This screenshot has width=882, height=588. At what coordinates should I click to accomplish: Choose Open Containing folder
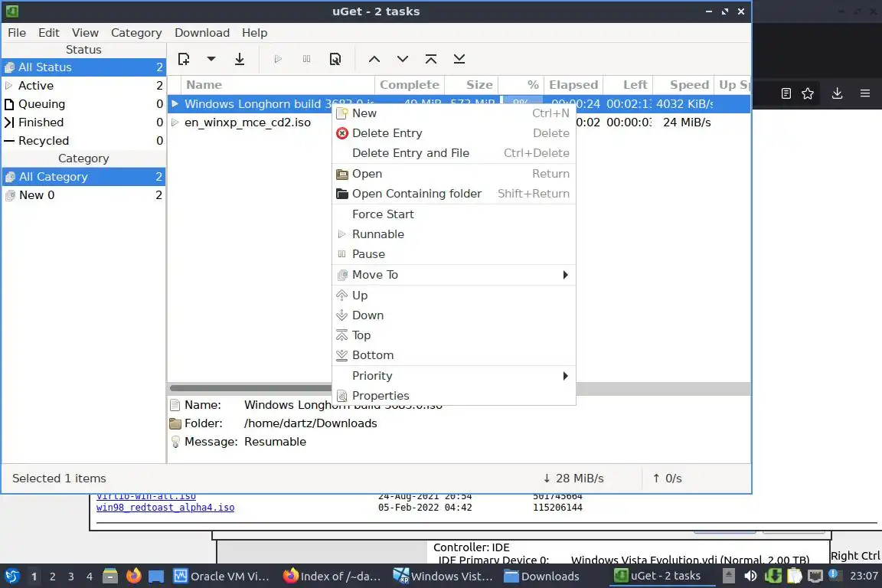pyautogui.click(x=454, y=194)
